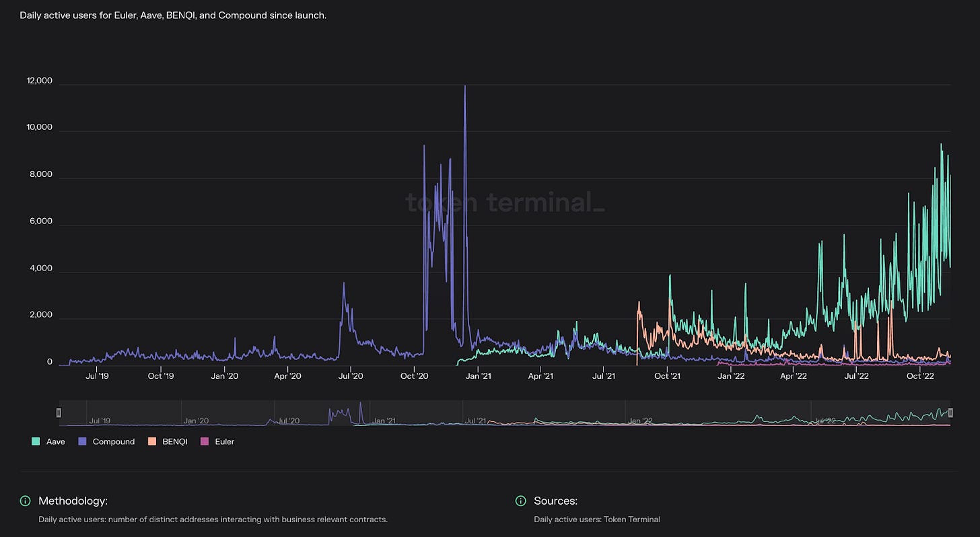Viewport: 980px width, 537px height.
Task: Click the 10,000 y-axis label
Action: [39, 128]
